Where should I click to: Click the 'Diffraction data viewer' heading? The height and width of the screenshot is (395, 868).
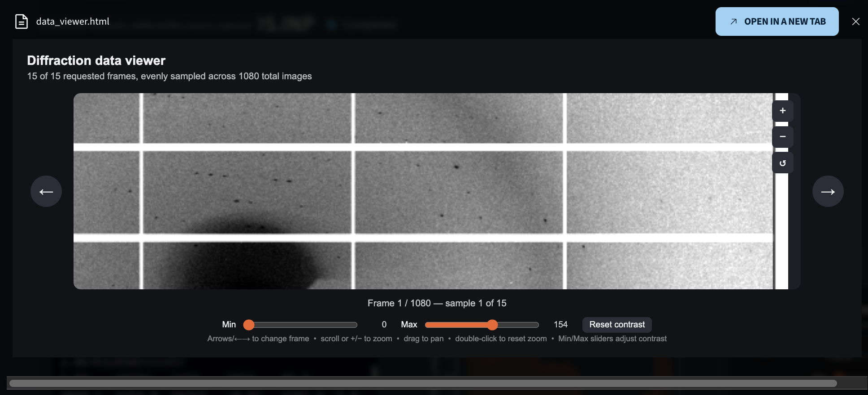[96, 60]
